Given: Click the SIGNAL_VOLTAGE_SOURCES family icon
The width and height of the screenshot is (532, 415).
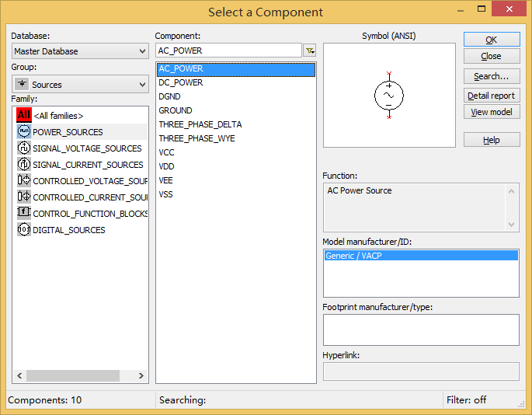Looking at the screenshot, I should [x=24, y=148].
